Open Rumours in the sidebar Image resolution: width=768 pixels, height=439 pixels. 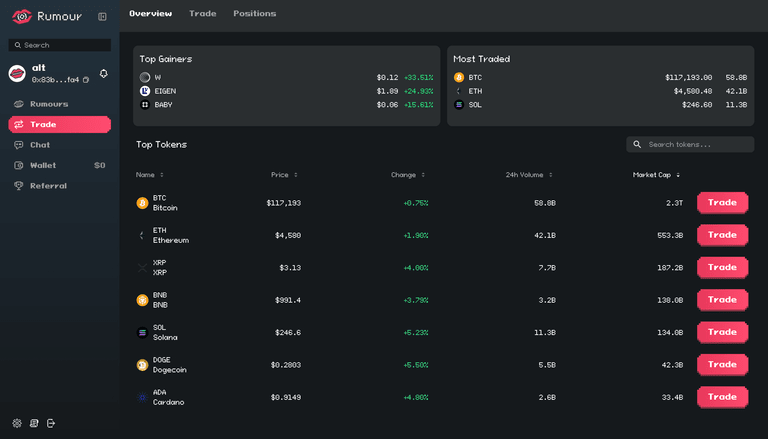tap(49, 104)
